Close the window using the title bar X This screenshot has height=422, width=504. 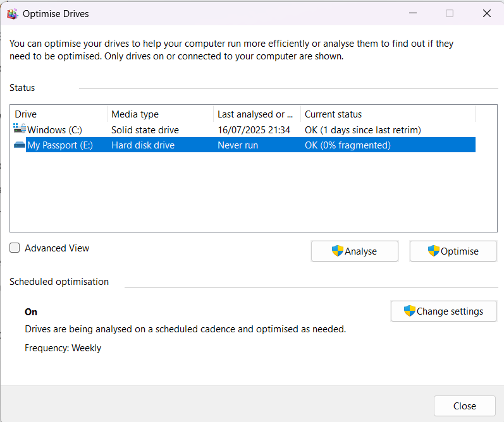(486, 13)
